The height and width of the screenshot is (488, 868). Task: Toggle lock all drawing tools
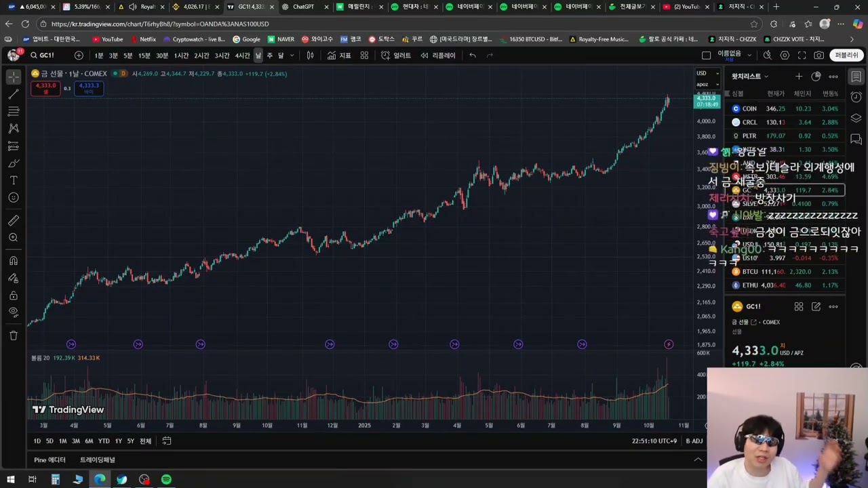(14, 296)
